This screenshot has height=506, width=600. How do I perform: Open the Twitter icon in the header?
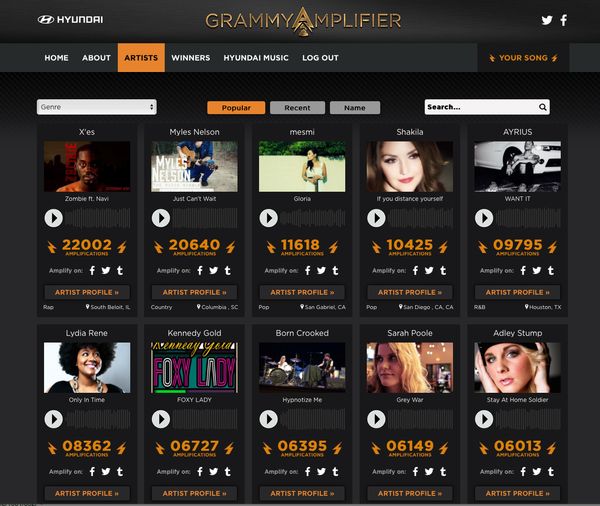547,20
